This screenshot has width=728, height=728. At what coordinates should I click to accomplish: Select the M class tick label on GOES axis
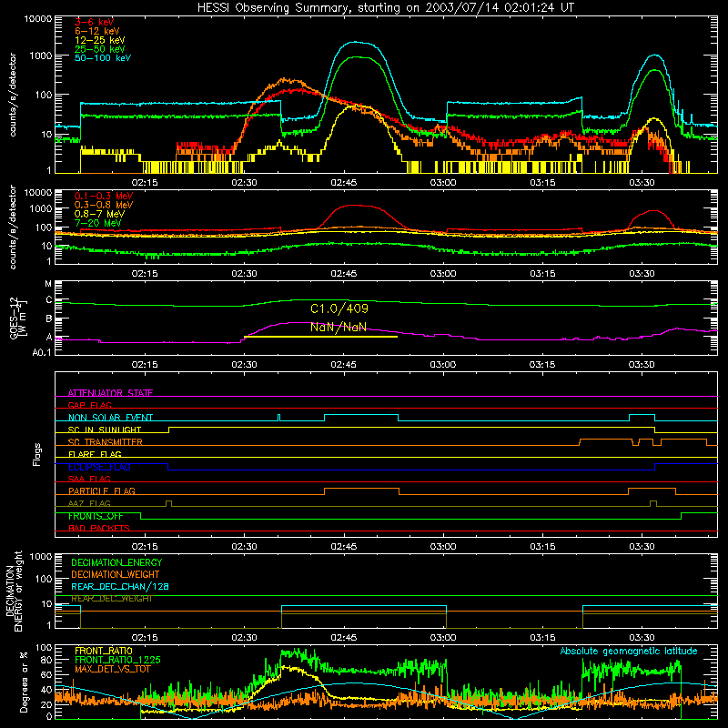(x=48, y=284)
